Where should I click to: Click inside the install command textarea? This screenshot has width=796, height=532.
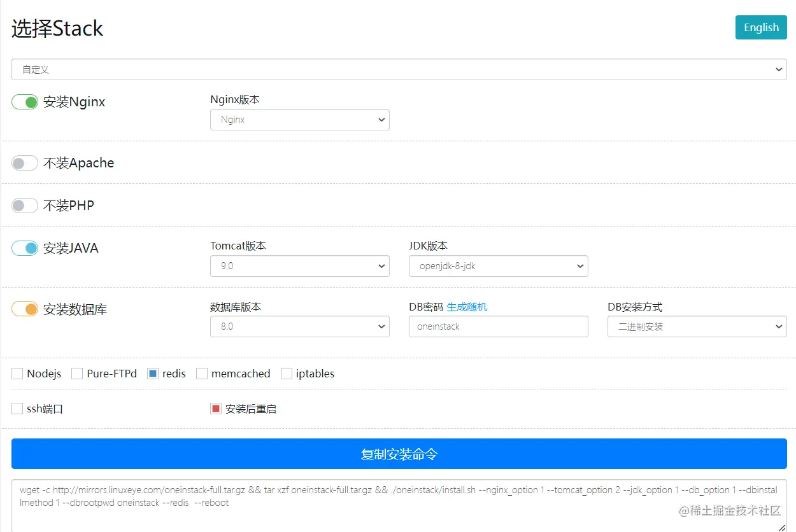coord(399,505)
